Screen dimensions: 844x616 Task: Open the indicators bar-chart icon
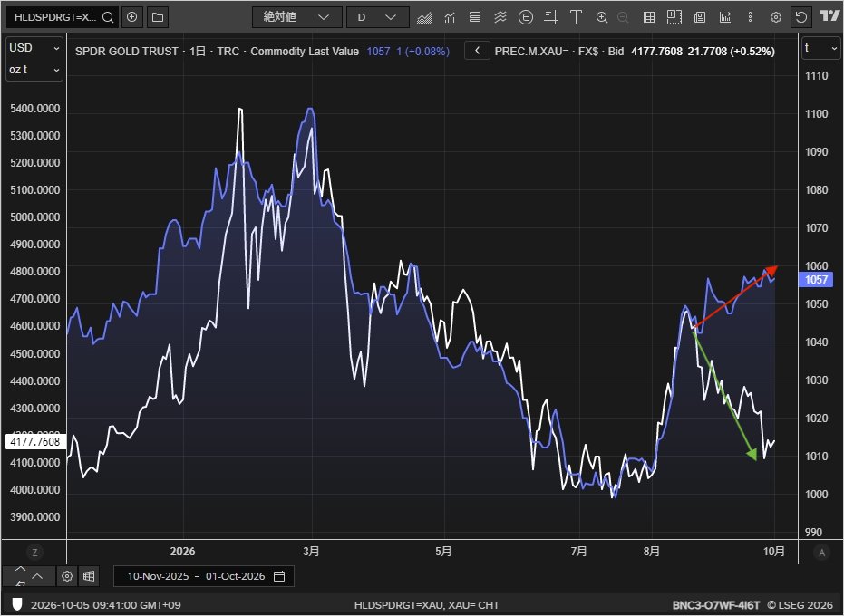click(x=450, y=18)
